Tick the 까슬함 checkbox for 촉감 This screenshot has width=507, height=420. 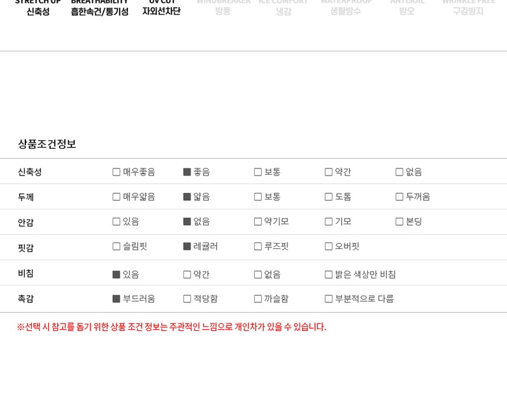click(258, 299)
